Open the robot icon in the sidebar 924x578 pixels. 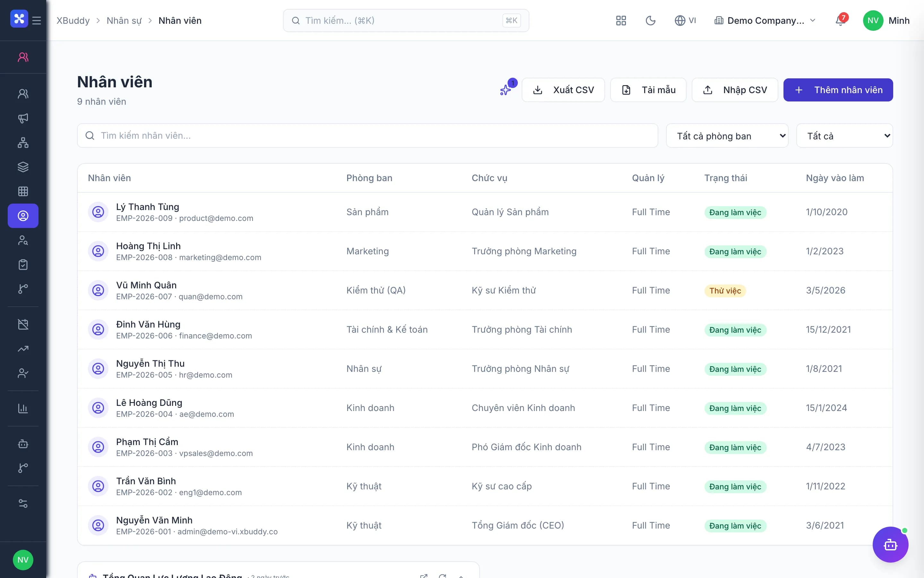23,444
